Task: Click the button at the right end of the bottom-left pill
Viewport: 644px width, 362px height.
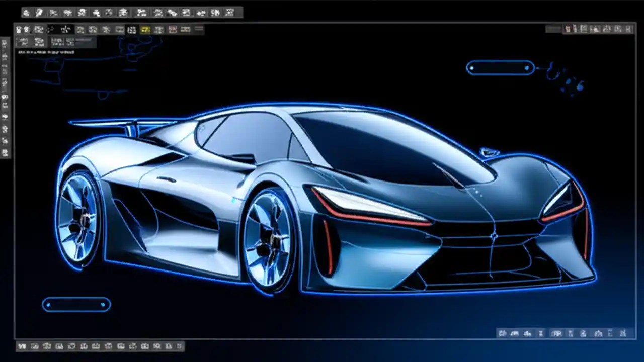Action: [x=103, y=305]
